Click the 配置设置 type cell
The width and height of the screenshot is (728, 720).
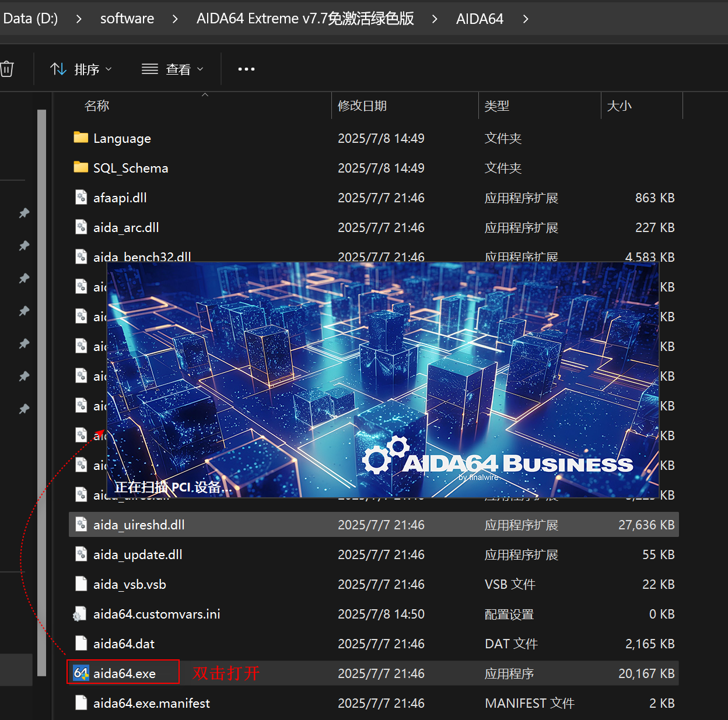509,614
